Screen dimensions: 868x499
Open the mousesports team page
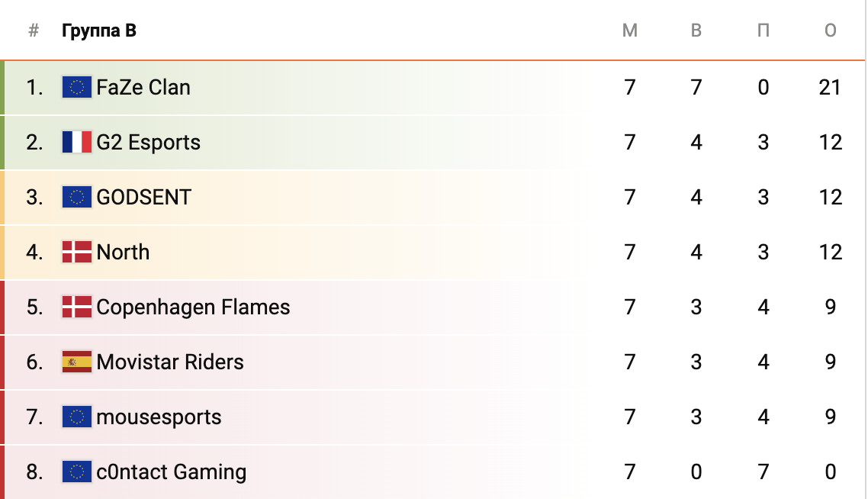[159, 417]
